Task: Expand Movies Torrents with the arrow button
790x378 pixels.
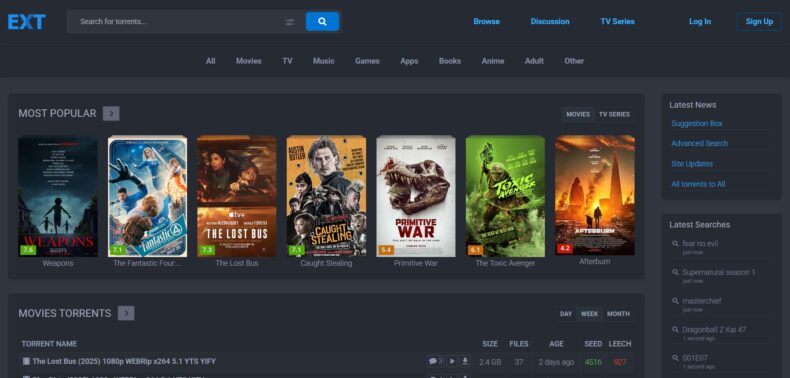Action: click(126, 313)
